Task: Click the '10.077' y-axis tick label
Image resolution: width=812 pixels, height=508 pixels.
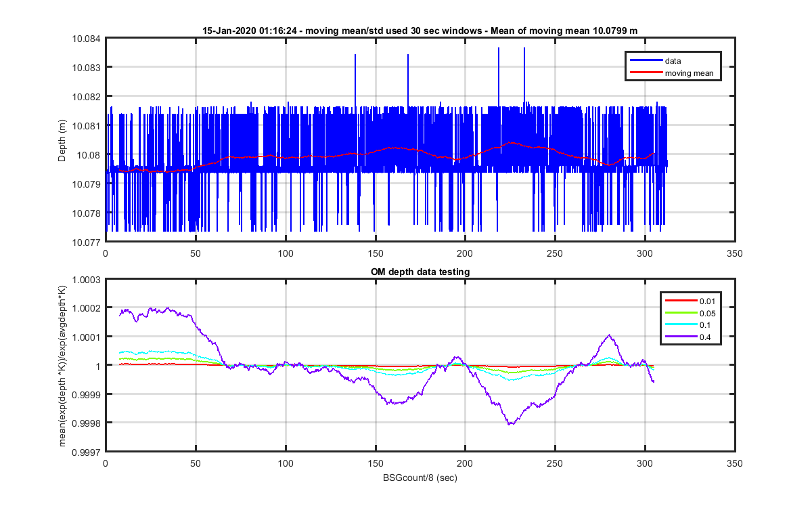Action: pos(86,242)
